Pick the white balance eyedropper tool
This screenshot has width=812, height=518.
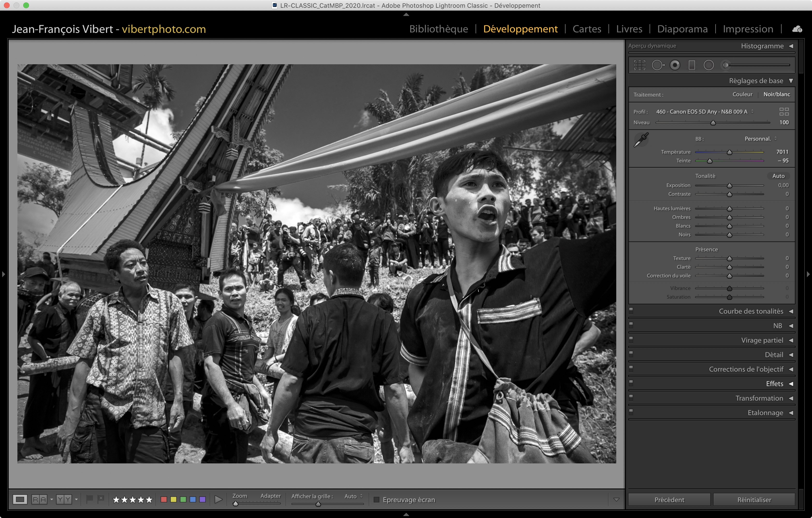(x=641, y=139)
